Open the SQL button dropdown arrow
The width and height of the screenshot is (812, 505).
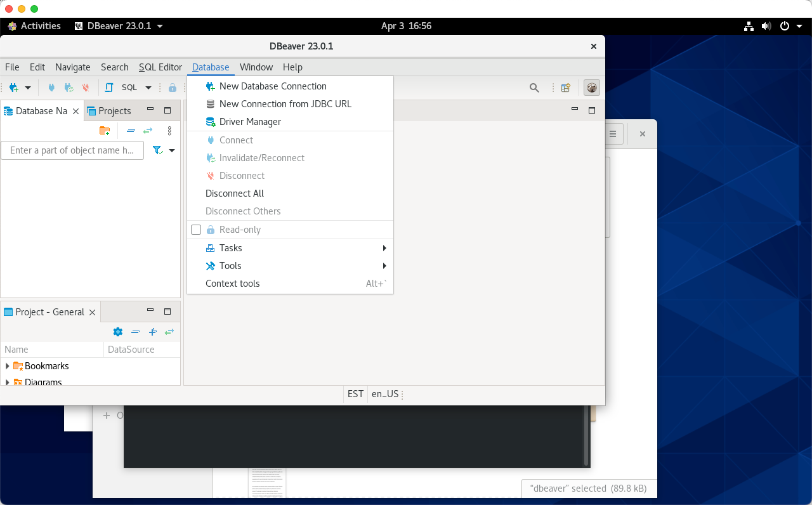point(148,88)
